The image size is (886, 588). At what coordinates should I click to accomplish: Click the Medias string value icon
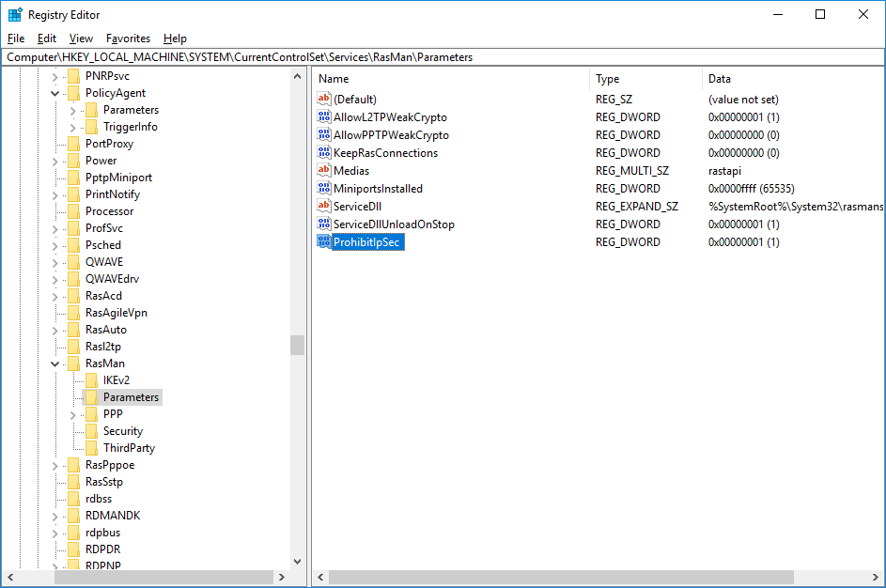(x=324, y=171)
